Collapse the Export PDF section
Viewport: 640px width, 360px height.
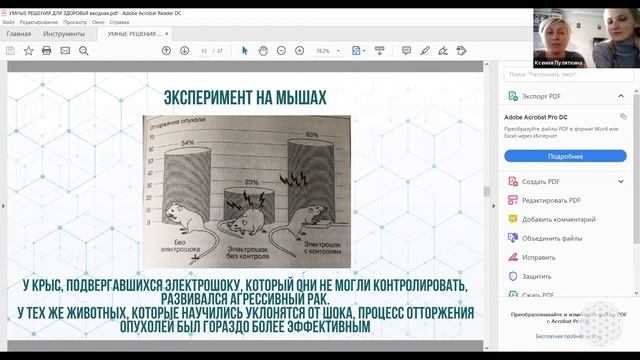click(x=621, y=96)
